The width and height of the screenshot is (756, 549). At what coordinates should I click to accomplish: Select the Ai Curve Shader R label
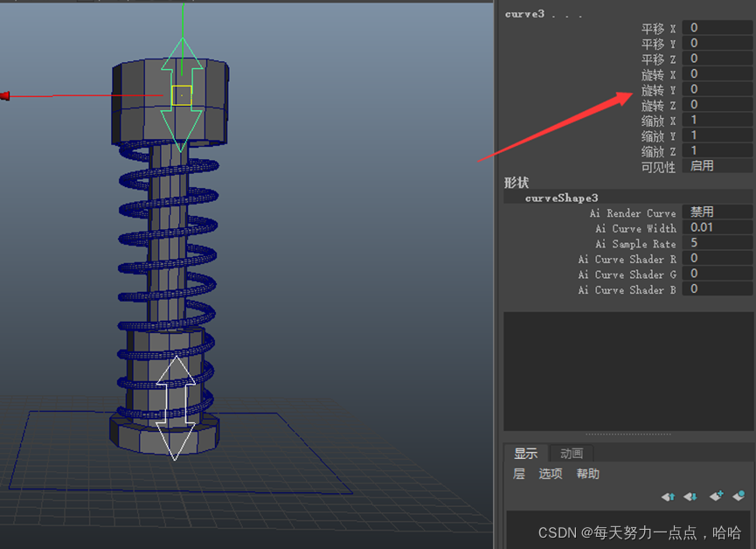pyautogui.click(x=628, y=260)
